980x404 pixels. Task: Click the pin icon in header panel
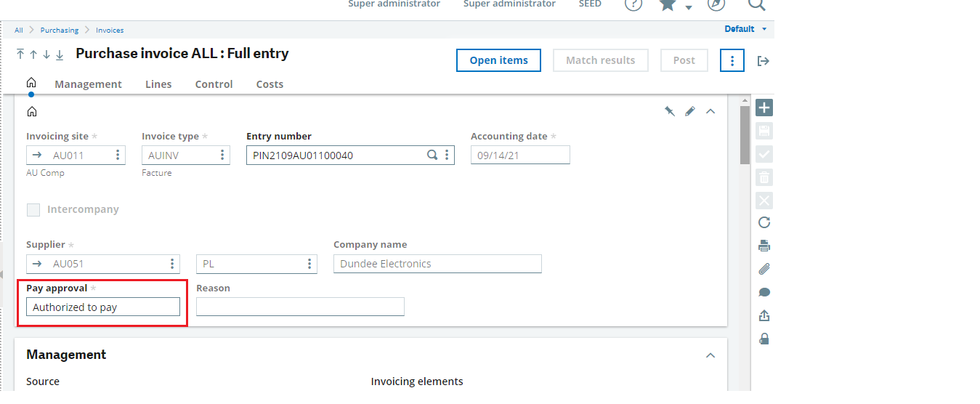(x=669, y=111)
